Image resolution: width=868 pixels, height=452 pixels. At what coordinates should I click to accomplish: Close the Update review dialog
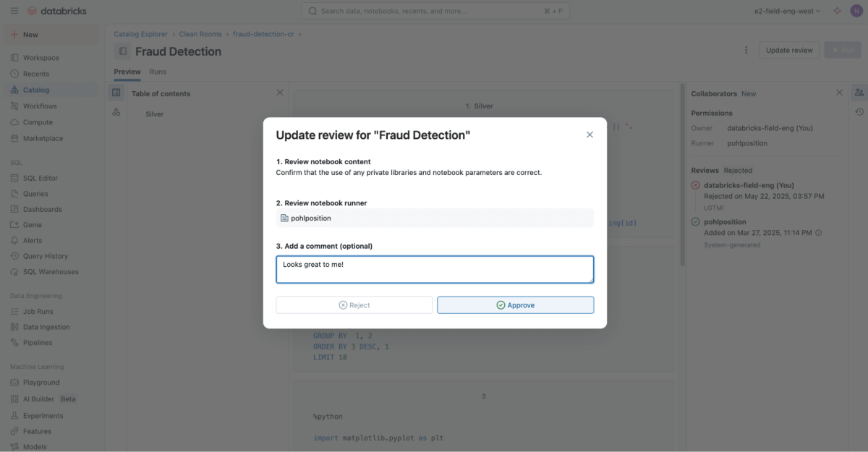point(590,135)
